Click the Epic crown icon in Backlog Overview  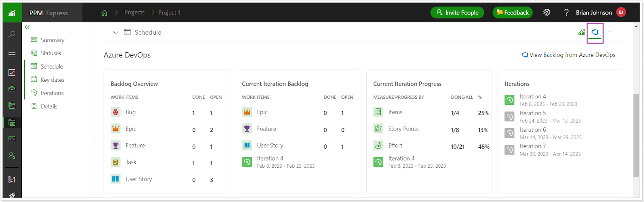tap(116, 129)
